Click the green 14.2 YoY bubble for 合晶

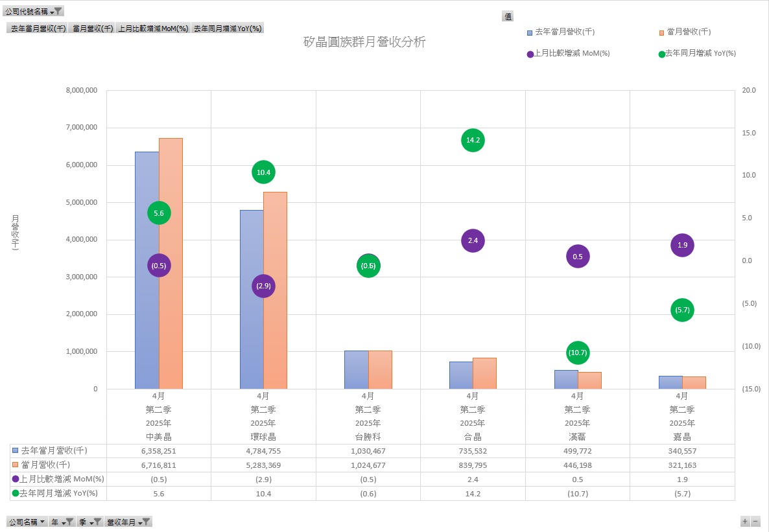coord(473,140)
